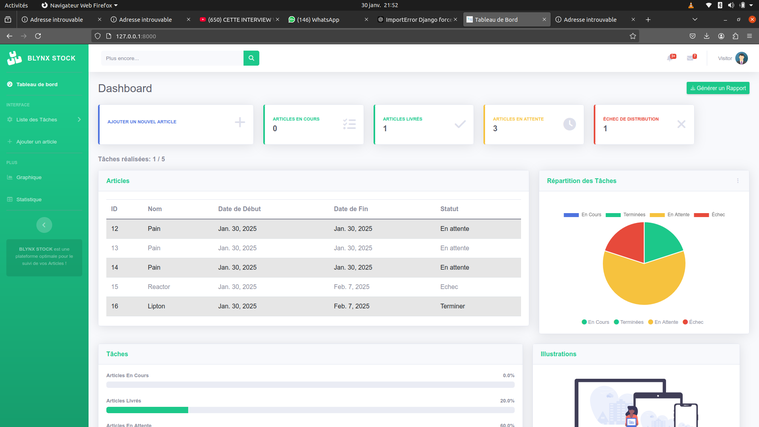Bookmark this page with the star icon

[x=633, y=36]
